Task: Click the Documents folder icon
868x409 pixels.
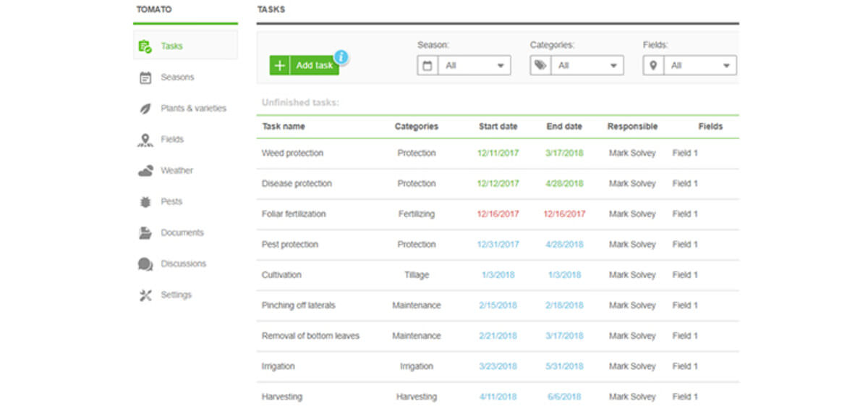Action: click(x=145, y=233)
